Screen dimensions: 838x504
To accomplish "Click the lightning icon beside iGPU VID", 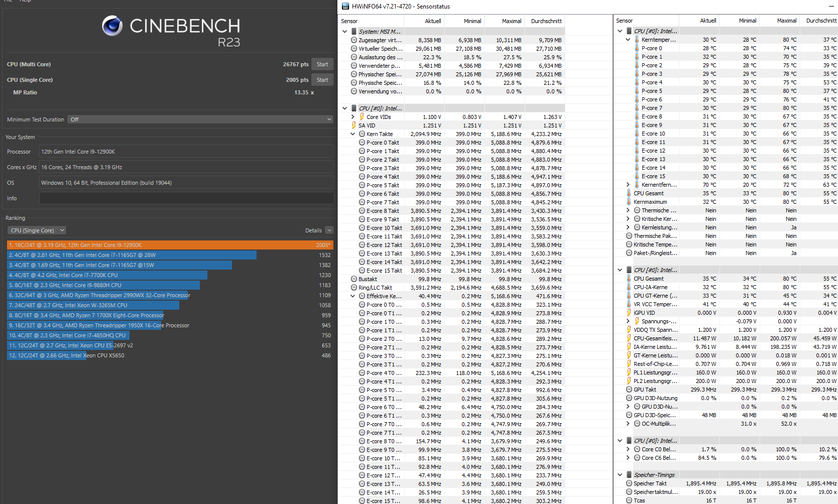I will click(x=629, y=313).
